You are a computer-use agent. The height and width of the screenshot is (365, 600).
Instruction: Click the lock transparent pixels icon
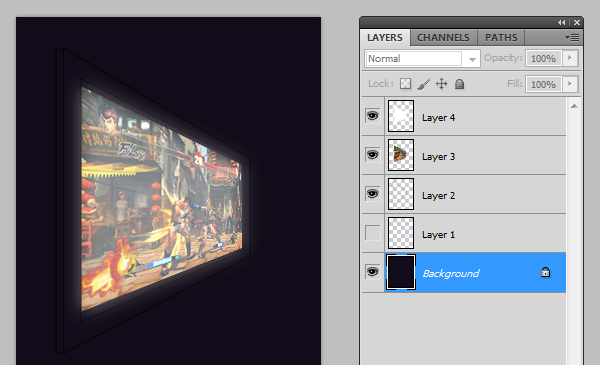tap(405, 84)
